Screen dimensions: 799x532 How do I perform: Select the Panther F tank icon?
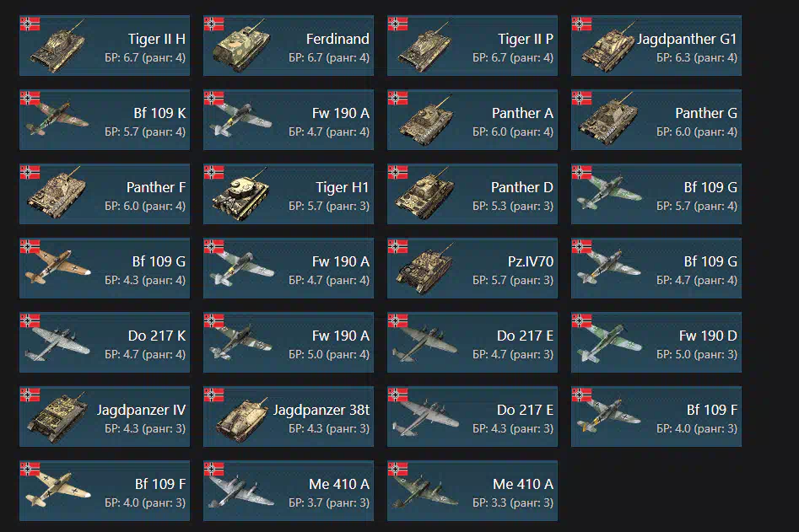pos(57,195)
